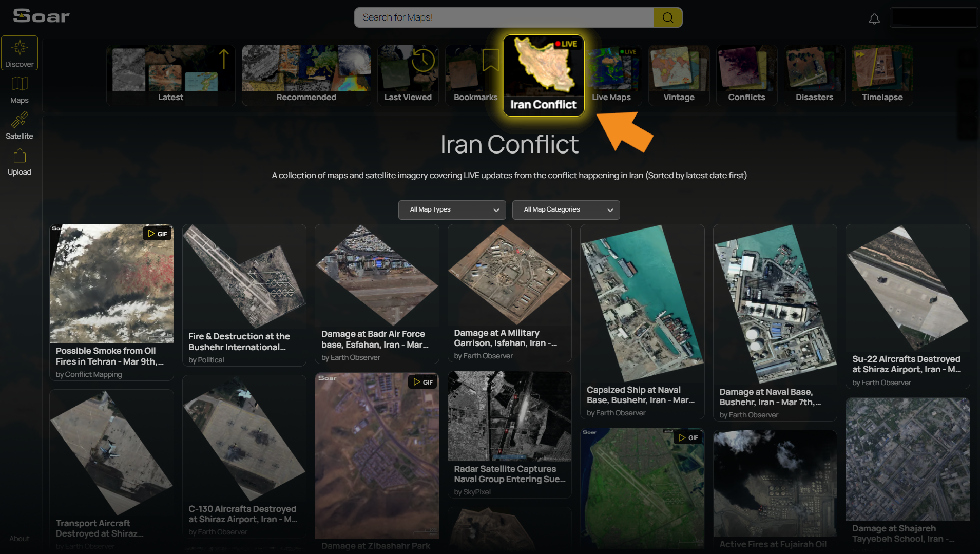Click the About link
980x554 pixels.
pyautogui.click(x=20, y=539)
